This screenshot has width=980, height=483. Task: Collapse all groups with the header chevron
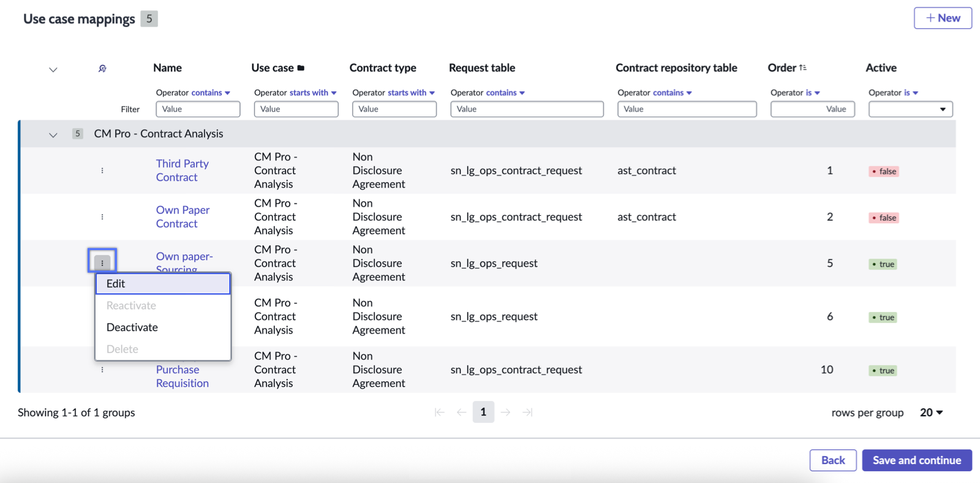click(x=53, y=69)
